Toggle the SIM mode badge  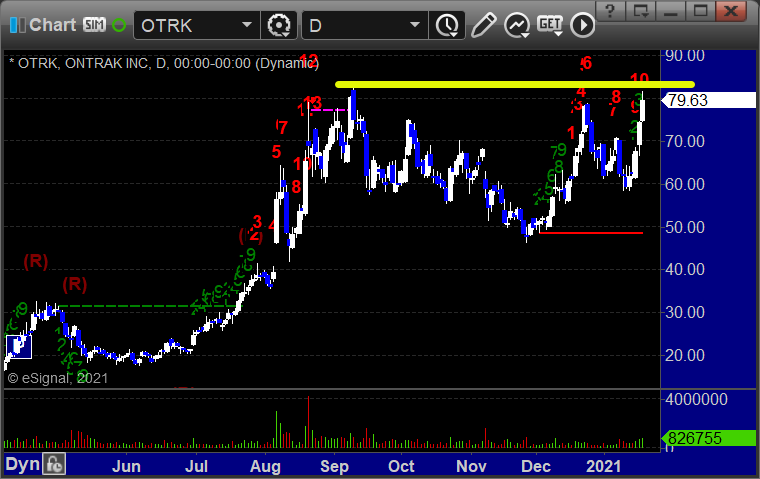coord(94,24)
